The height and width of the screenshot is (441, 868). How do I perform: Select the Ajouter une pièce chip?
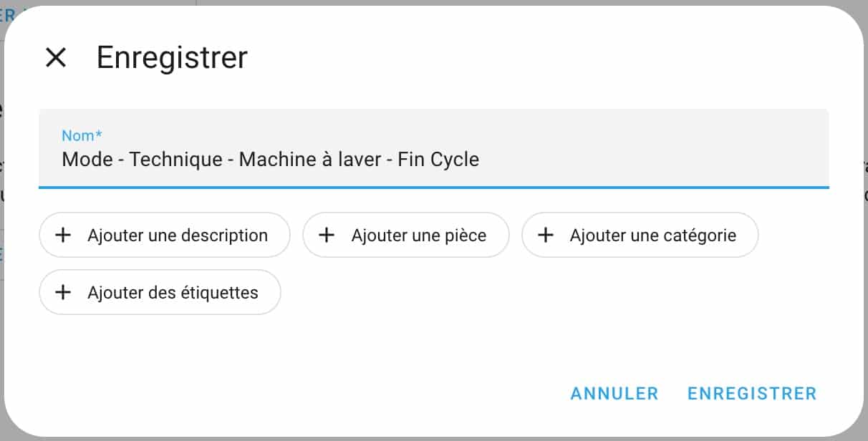coord(406,235)
